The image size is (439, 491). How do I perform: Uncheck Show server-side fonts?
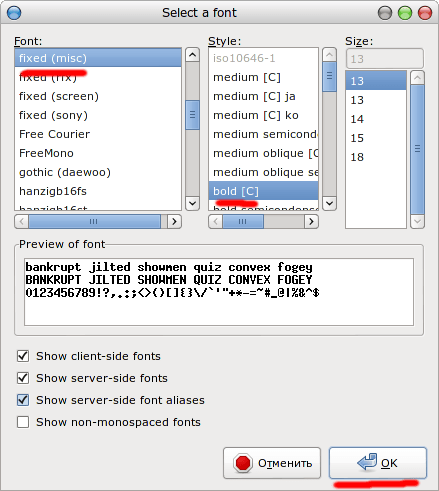pyautogui.click(x=23, y=378)
